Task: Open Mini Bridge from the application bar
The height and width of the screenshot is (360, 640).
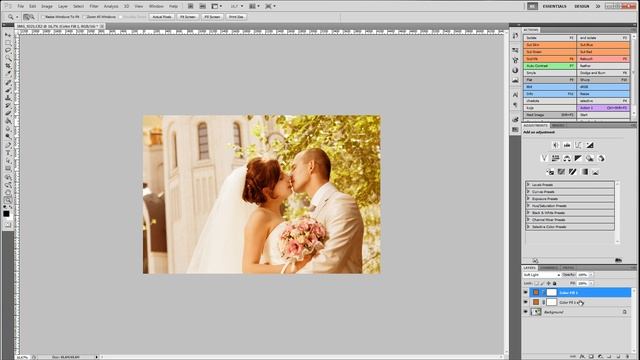Action: 202,6
